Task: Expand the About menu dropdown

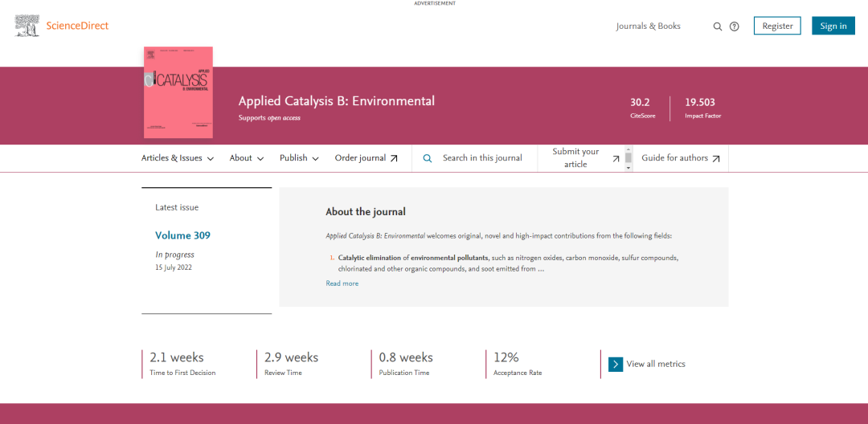Action: 247,158
